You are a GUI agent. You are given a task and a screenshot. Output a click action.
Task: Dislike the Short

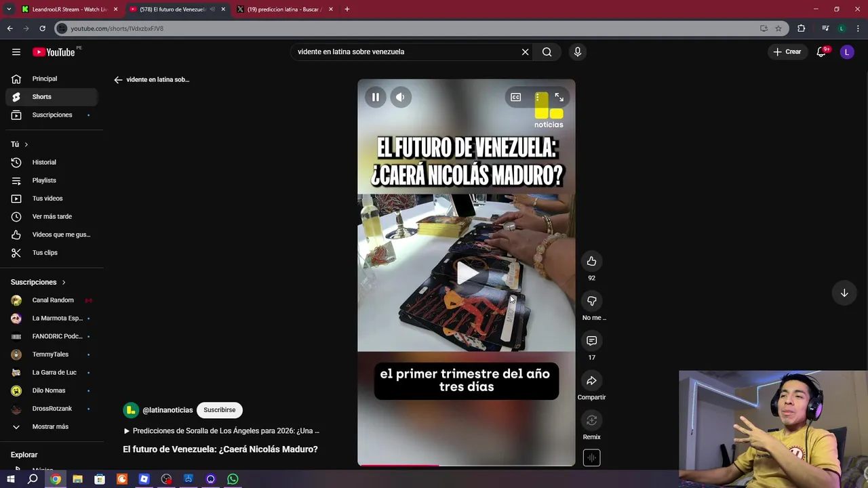click(x=591, y=301)
